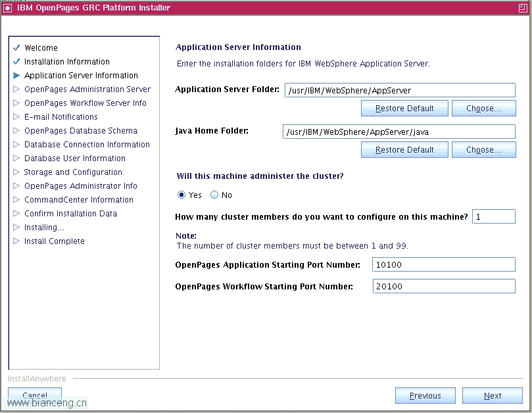Screen dimensions: 532x413
Task: Select the Yes radio button
Action: [181, 195]
